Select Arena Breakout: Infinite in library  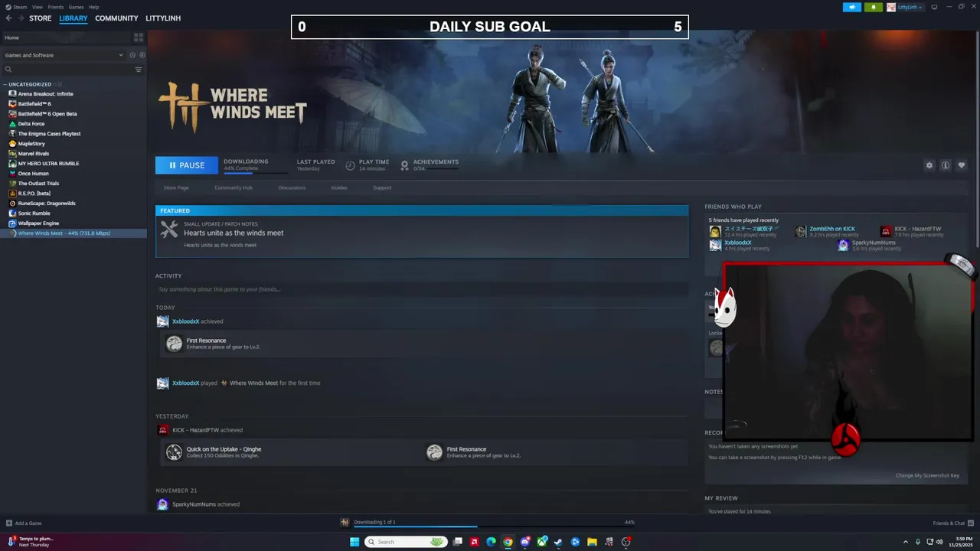[x=45, y=94]
